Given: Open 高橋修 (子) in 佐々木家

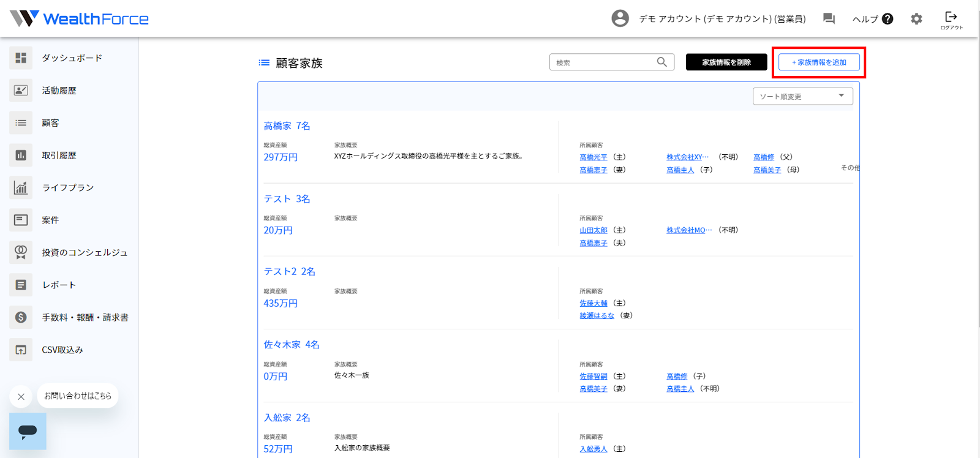Looking at the screenshot, I should [x=677, y=376].
